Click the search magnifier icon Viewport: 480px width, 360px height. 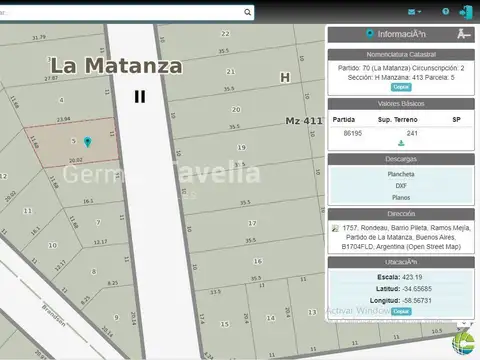coord(247,12)
